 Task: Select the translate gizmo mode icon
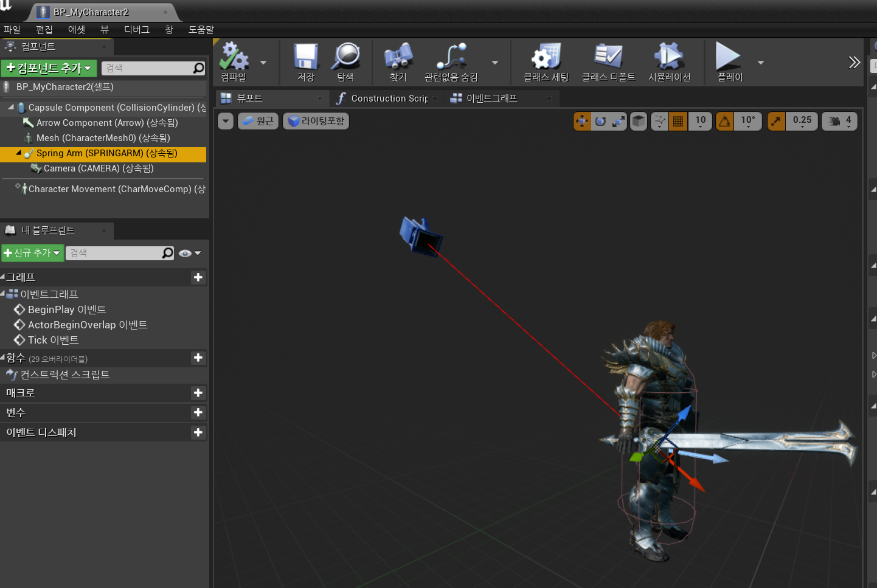tap(582, 121)
